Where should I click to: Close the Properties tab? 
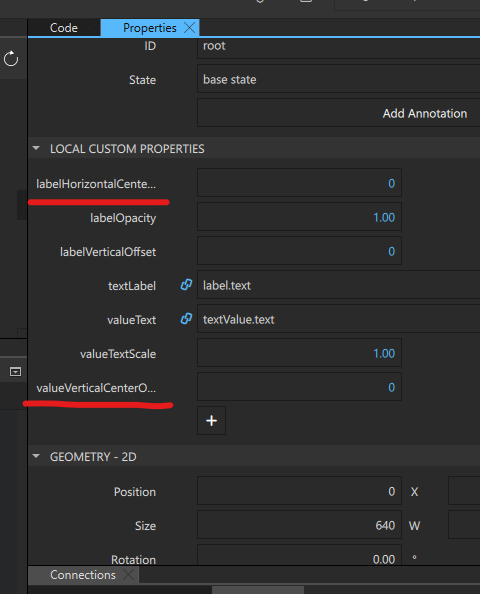189,28
